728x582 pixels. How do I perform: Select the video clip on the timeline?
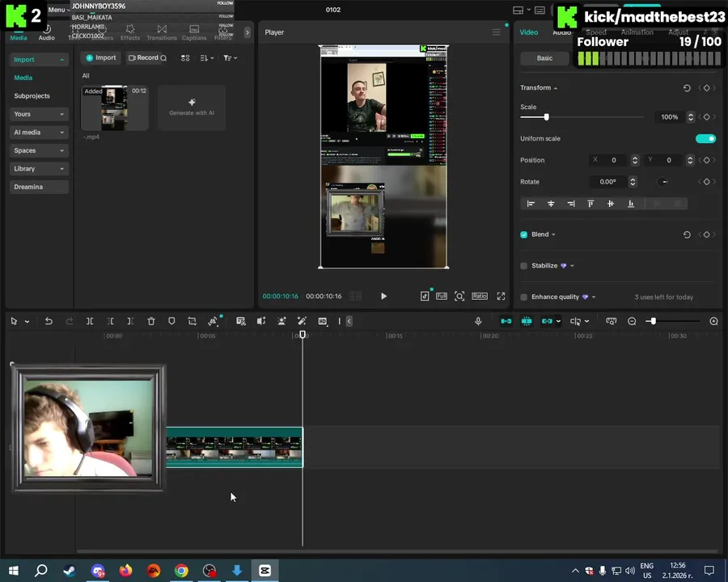pos(235,447)
